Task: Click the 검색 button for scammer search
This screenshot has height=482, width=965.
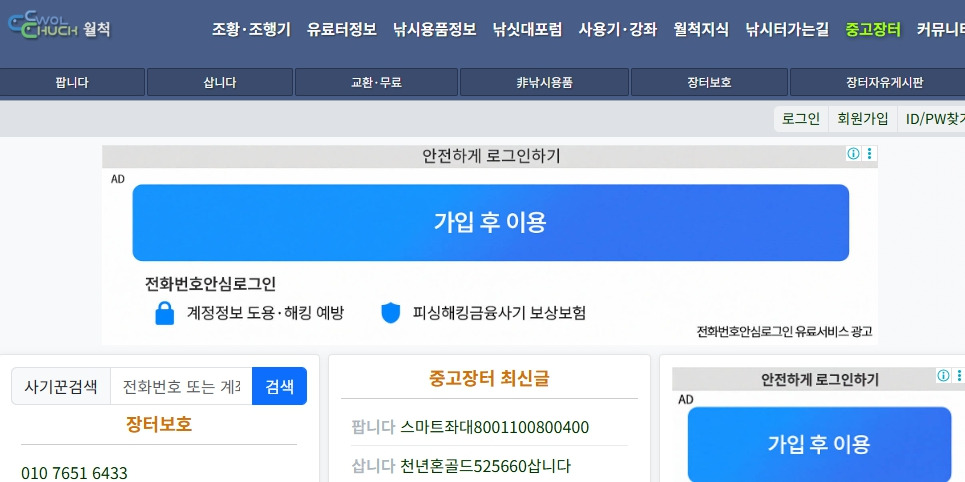Action: coord(279,386)
